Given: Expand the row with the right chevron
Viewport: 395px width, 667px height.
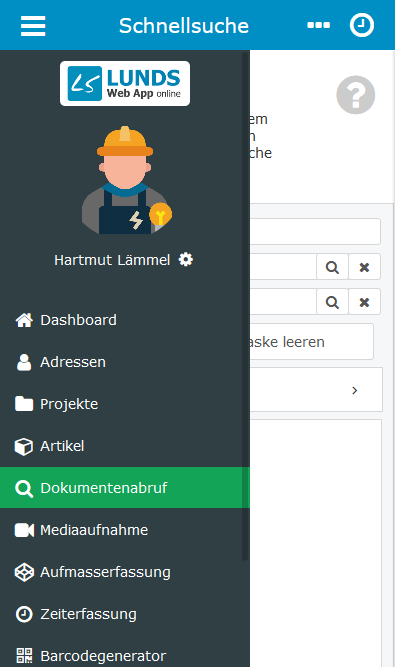Looking at the screenshot, I should (x=316, y=390).
